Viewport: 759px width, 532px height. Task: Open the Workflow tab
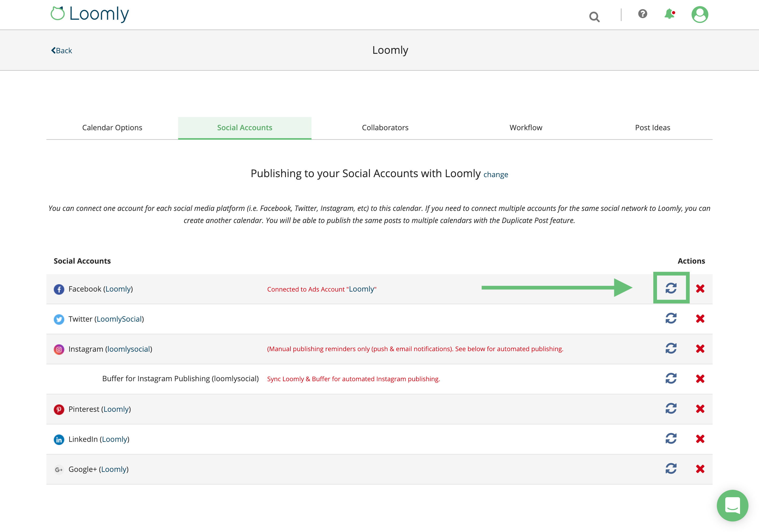pos(526,128)
